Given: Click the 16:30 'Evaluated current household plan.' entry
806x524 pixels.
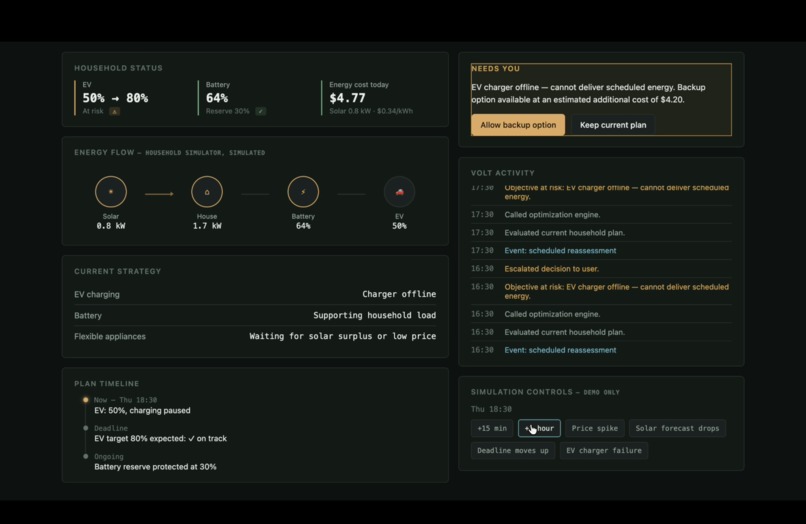Looking at the screenshot, I should (x=601, y=332).
